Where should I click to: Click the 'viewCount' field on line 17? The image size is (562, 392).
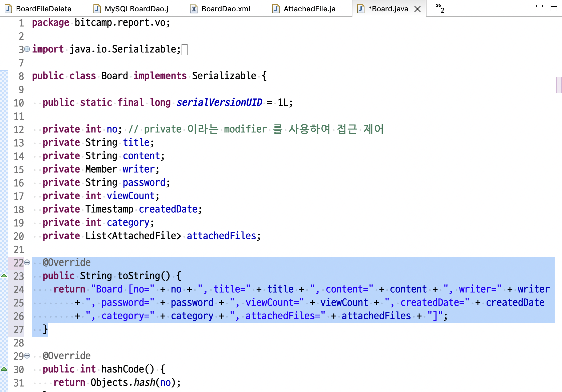130,196
